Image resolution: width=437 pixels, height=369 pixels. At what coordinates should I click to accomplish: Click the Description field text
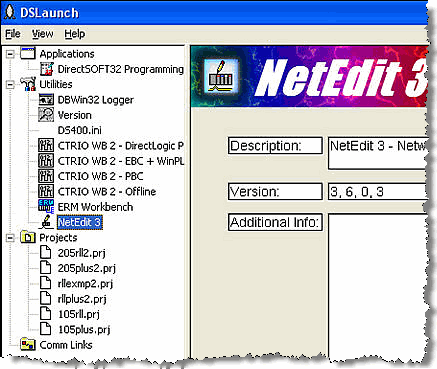pos(378,153)
